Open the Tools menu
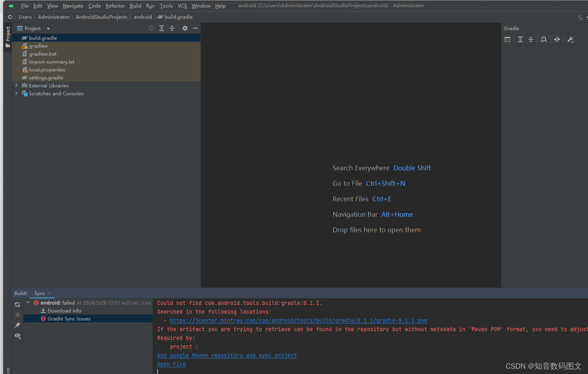Screen dimensions: 588x374 click(x=166, y=6)
